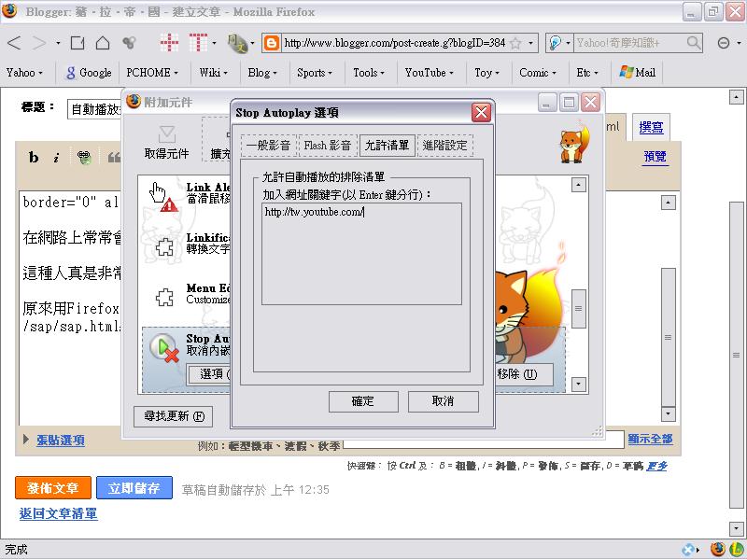Select the 進階設定 tab
The width and height of the screenshot is (747, 560).
(445, 146)
